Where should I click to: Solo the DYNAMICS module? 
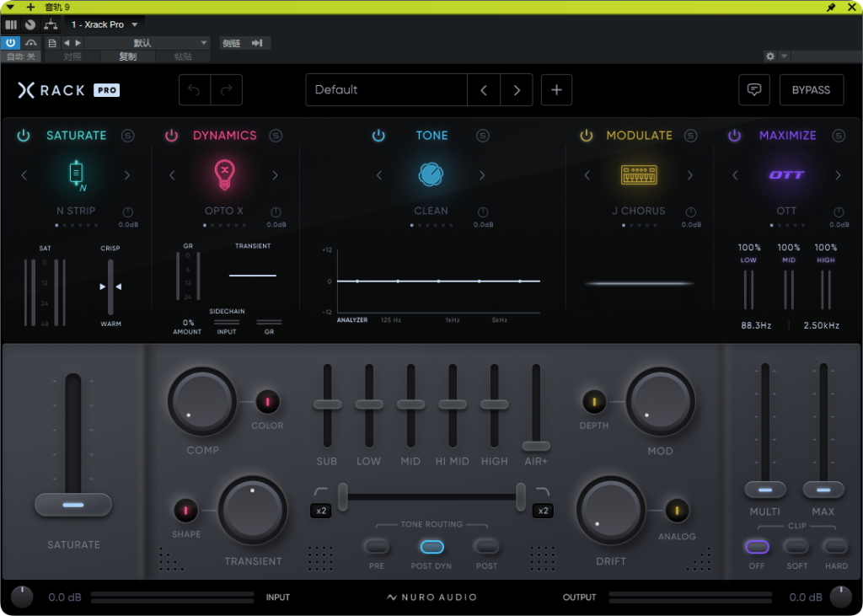coord(276,136)
